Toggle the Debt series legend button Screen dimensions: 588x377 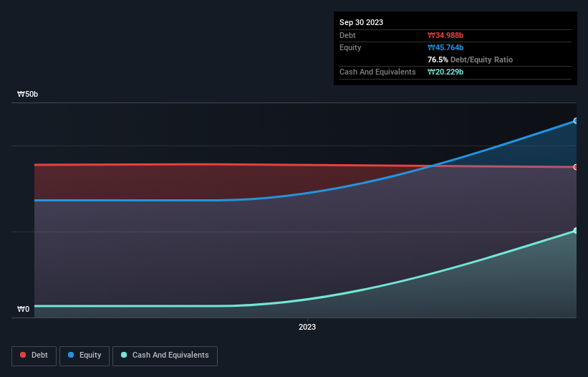pos(34,355)
